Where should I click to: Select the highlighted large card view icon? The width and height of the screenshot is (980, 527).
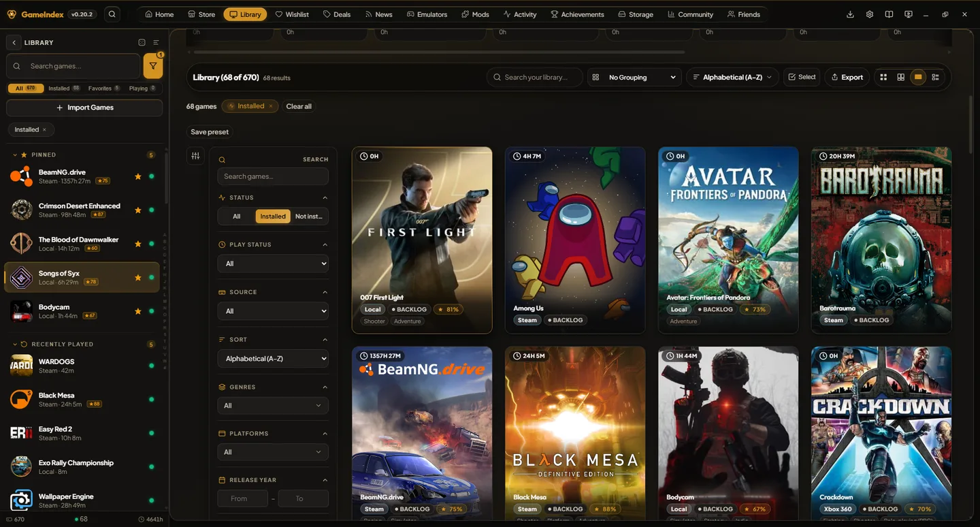click(918, 77)
